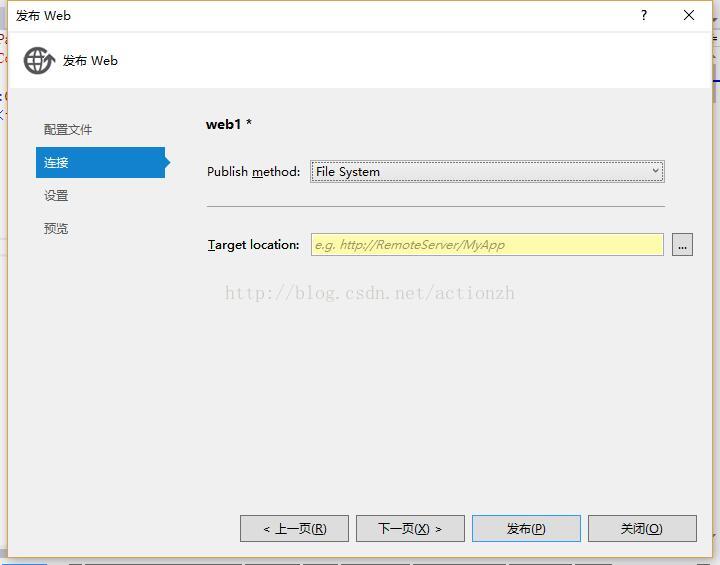Click the web1 * profile name

[229, 124]
